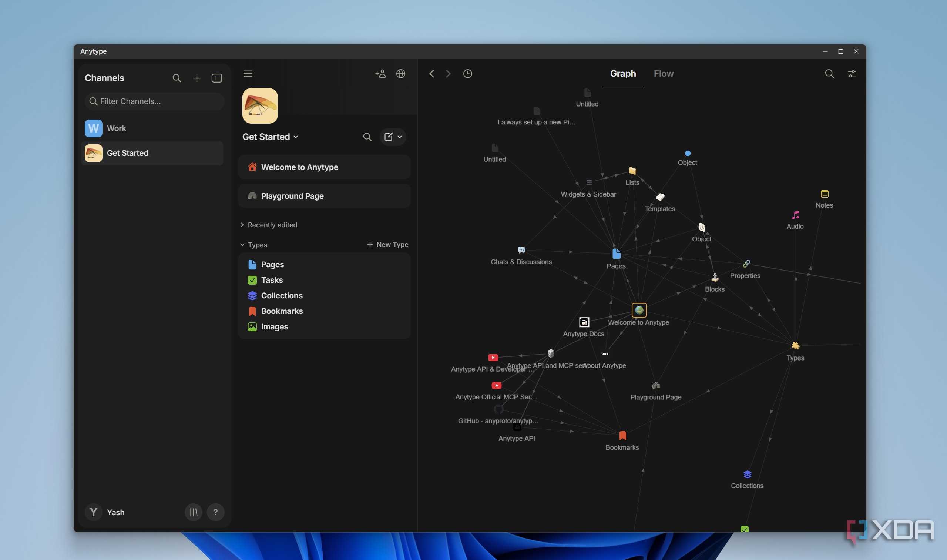The image size is (947, 560).
Task: Toggle the Channels sidebar panel icon
Action: [x=216, y=78]
